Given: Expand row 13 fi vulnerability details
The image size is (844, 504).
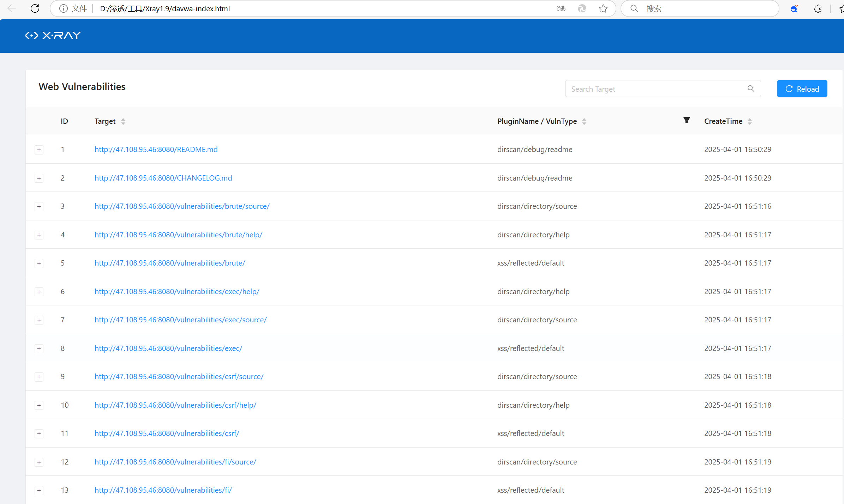Looking at the screenshot, I should [x=39, y=490].
